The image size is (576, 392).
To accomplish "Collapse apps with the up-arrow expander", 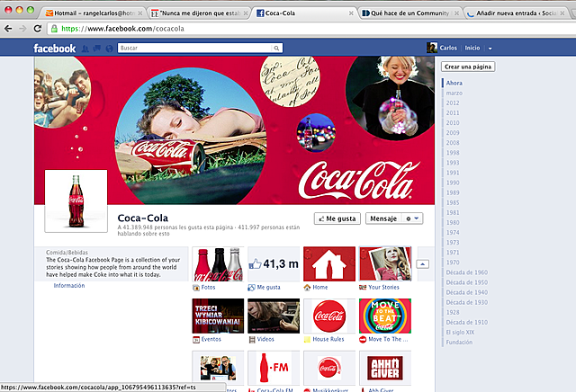I will point(422,264).
